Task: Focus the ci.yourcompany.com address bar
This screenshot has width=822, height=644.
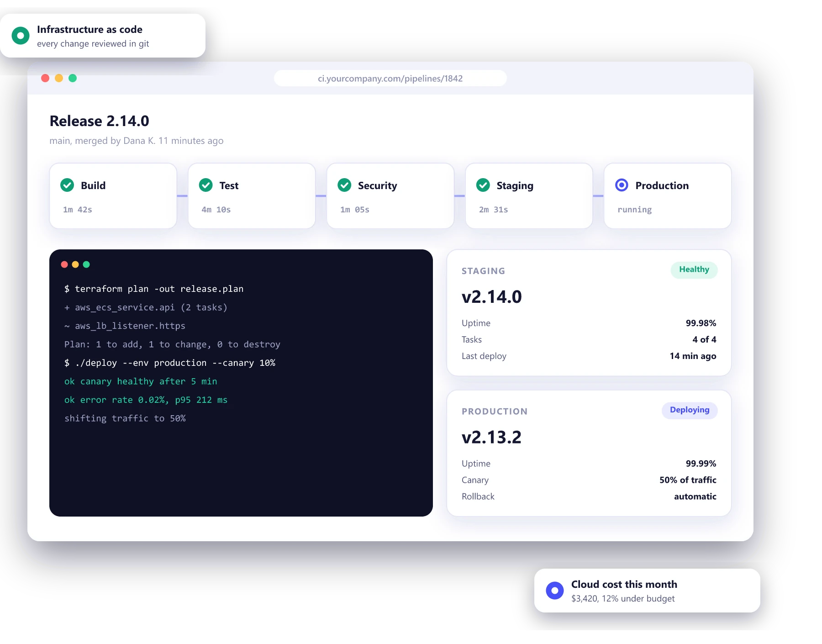Action: 390,78
